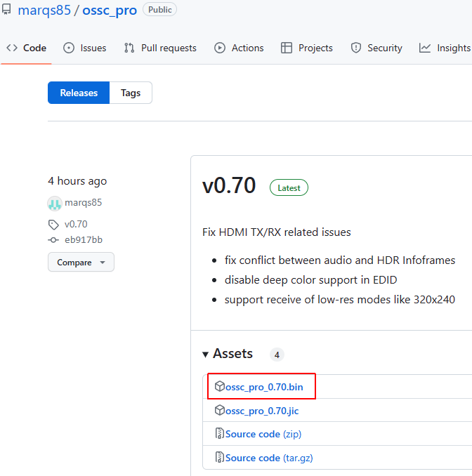Viewport: 472px width, 476px height.
Task: Open the v0.70 release title
Action: [x=229, y=185]
